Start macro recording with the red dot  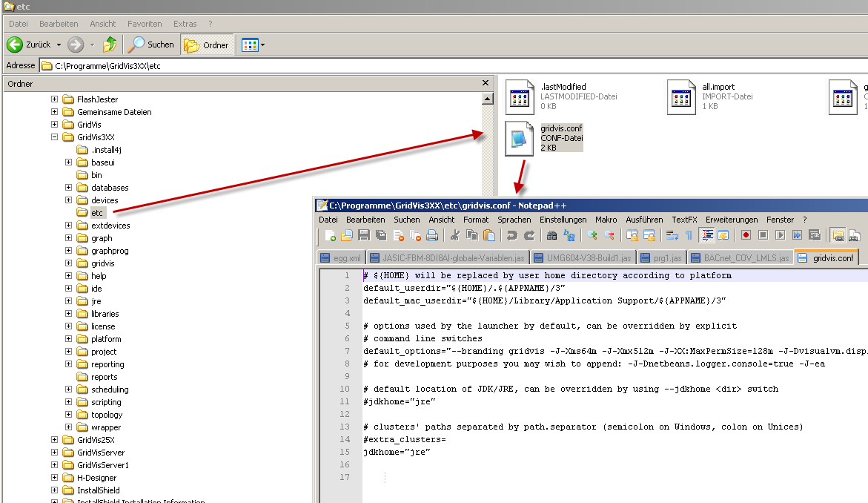[x=746, y=236]
